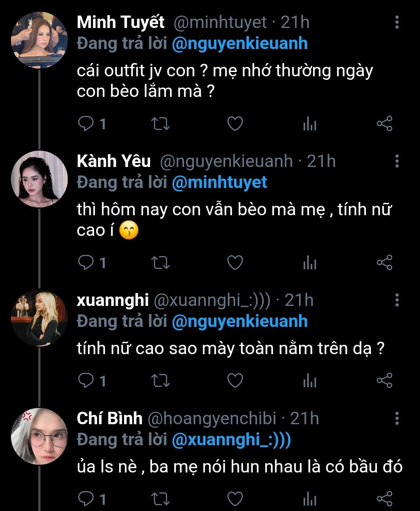This screenshot has width=420, height=511.
Task: Open more options on Minh Tuyết's tweet
Action: coord(397,23)
